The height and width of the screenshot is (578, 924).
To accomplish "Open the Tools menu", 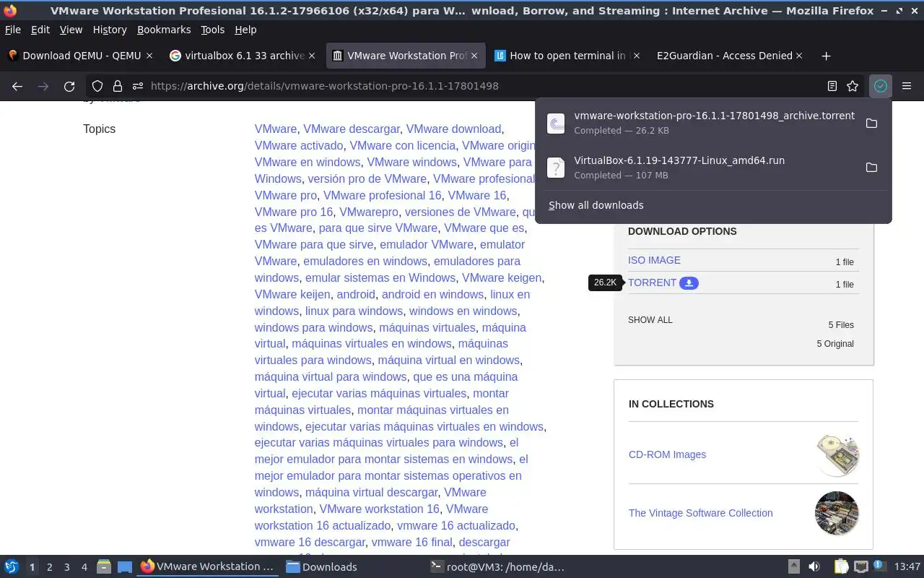I will pos(212,30).
